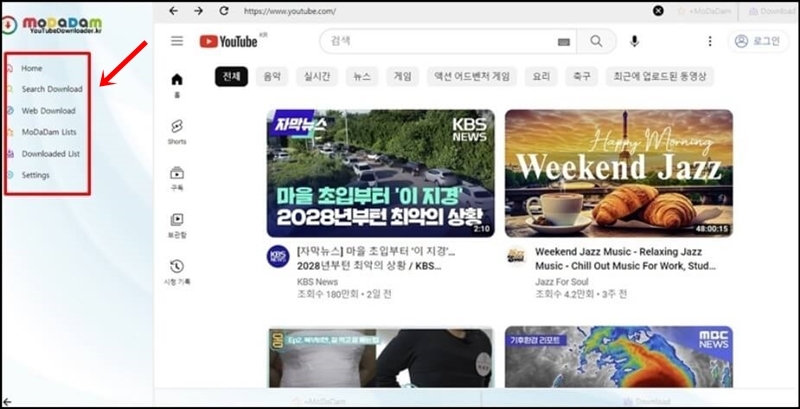Image resolution: width=800 pixels, height=409 pixels.
Task: Select the 게임 filter chip
Action: [x=403, y=76]
